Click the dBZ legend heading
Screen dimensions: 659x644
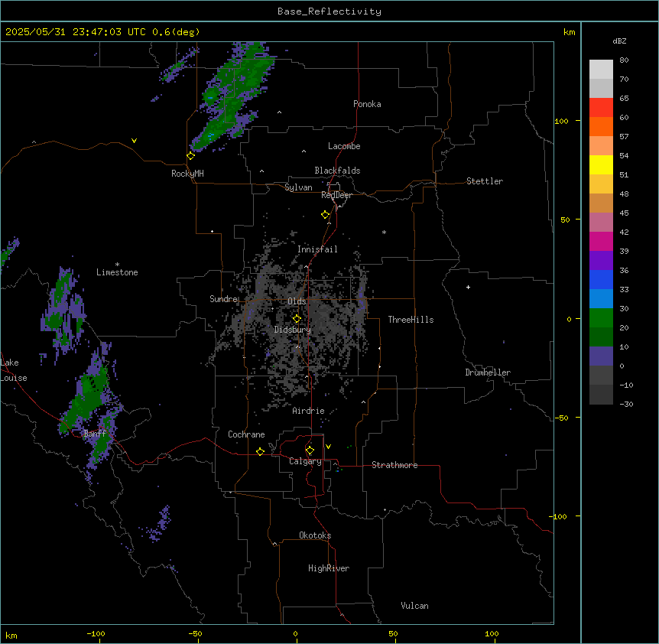click(x=619, y=41)
